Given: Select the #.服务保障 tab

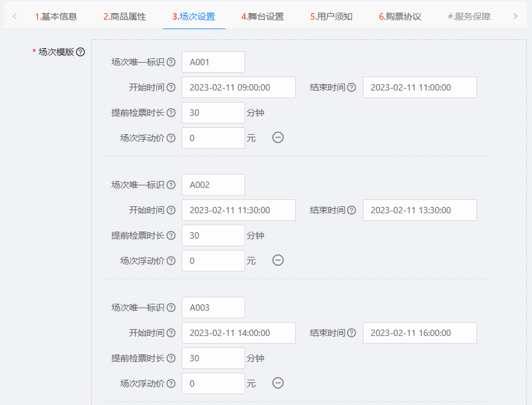Looking at the screenshot, I should [469, 16].
